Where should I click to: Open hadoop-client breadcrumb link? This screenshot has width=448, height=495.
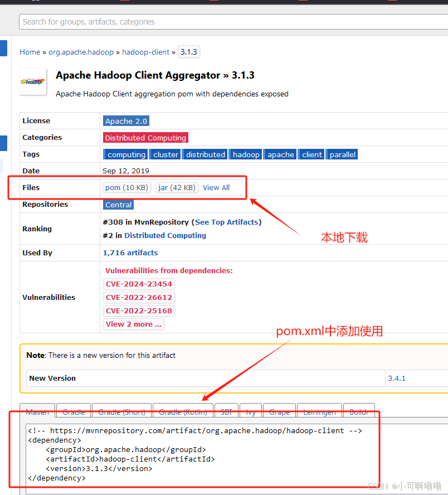[146, 52]
